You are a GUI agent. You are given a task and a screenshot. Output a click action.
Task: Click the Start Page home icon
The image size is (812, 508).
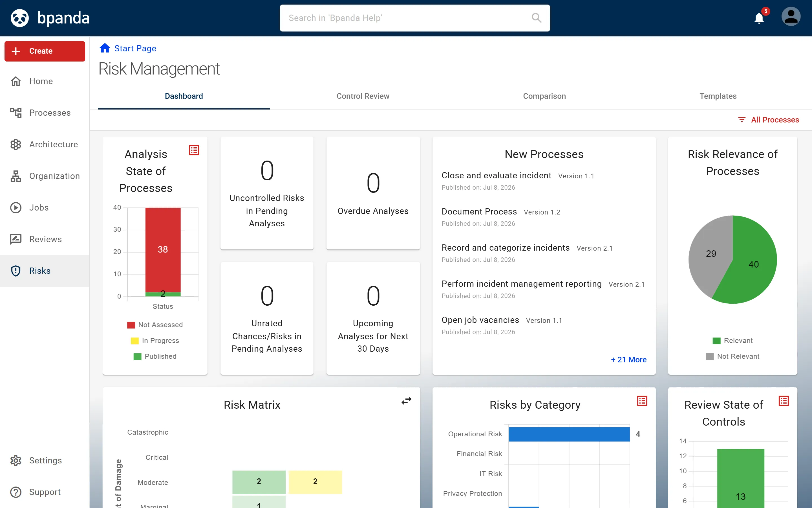coord(105,48)
